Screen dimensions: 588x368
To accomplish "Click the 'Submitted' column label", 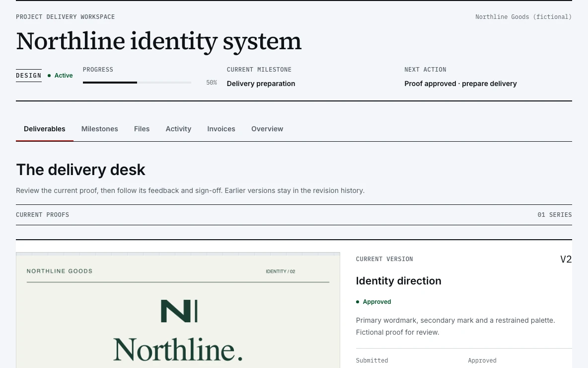I will tap(372, 361).
